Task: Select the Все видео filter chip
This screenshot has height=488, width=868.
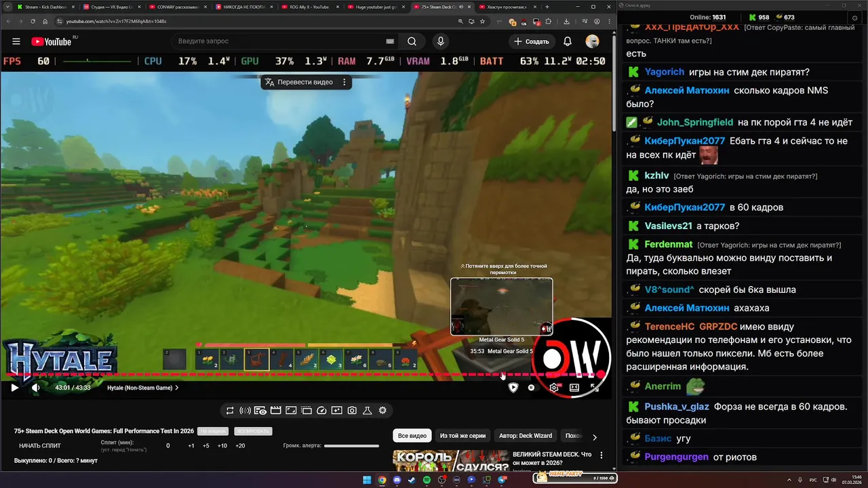Action: [x=412, y=436]
